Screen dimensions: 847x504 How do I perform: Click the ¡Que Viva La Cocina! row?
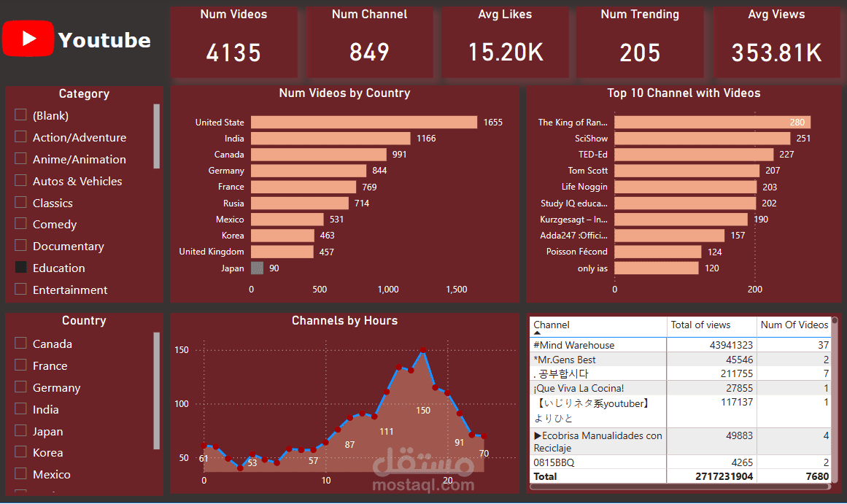pyautogui.click(x=680, y=388)
